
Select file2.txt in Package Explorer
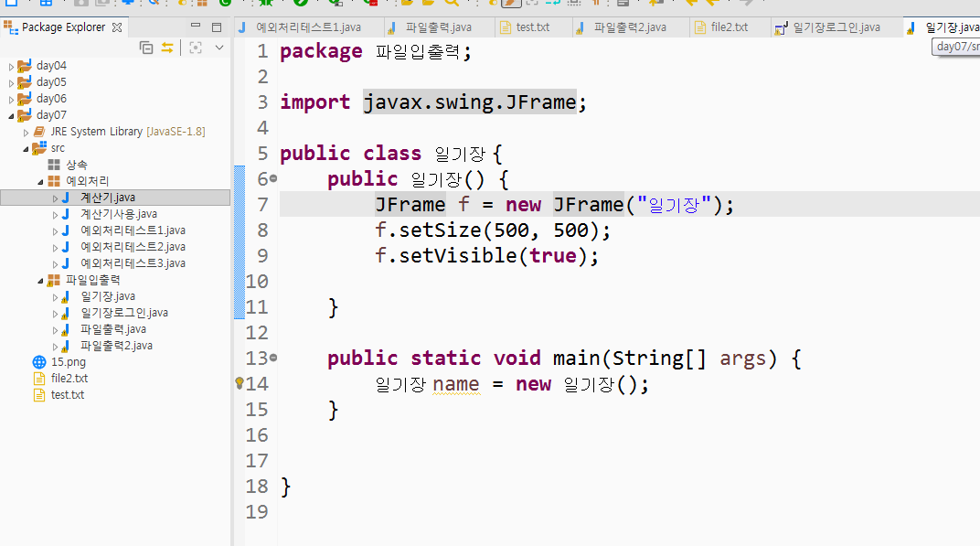click(69, 379)
